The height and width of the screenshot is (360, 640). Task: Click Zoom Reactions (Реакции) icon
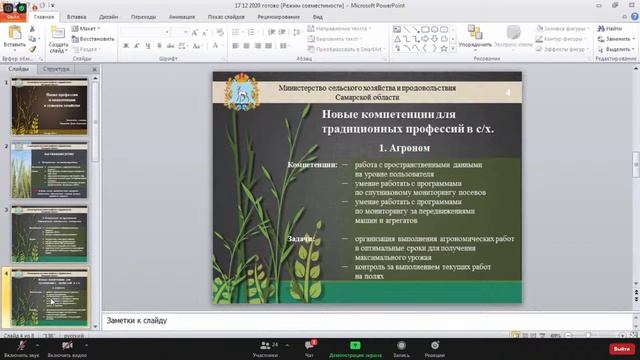coord(435,346)
